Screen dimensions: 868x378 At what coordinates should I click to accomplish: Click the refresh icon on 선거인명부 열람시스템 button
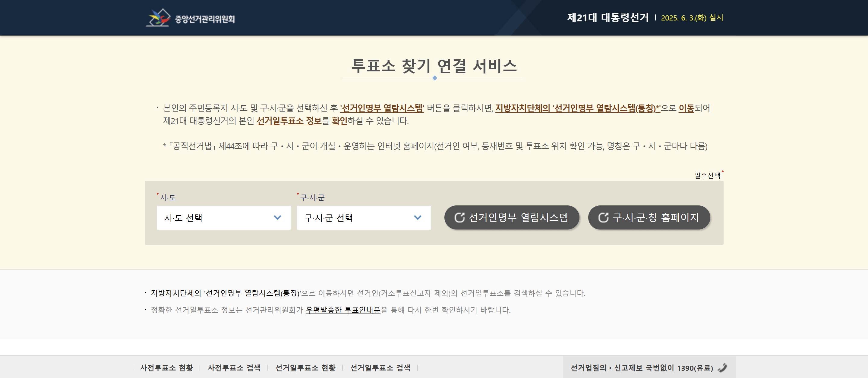tap(459, 218)
